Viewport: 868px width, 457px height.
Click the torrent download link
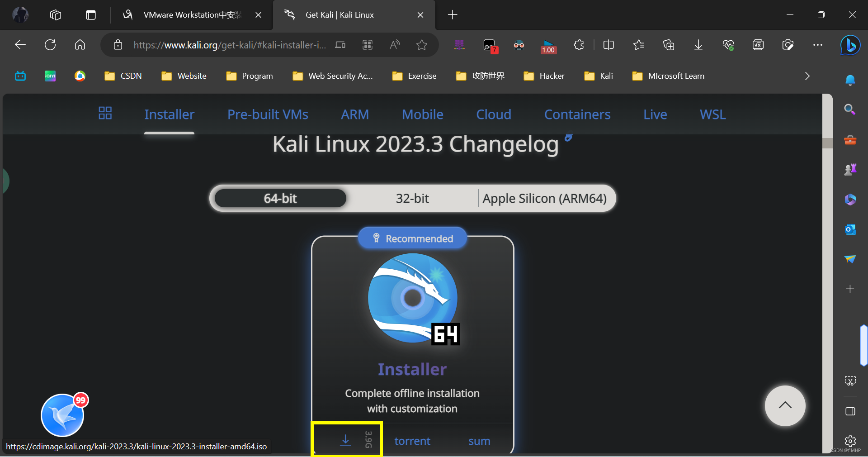(412, 441)
